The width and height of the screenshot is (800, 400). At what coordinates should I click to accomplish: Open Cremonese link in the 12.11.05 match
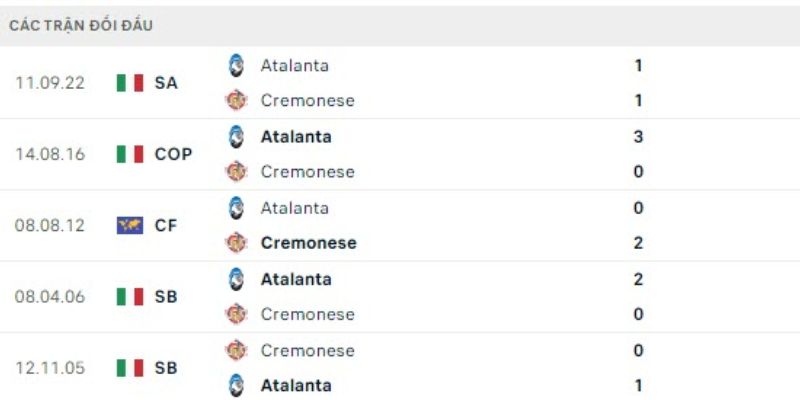[307, 351]
